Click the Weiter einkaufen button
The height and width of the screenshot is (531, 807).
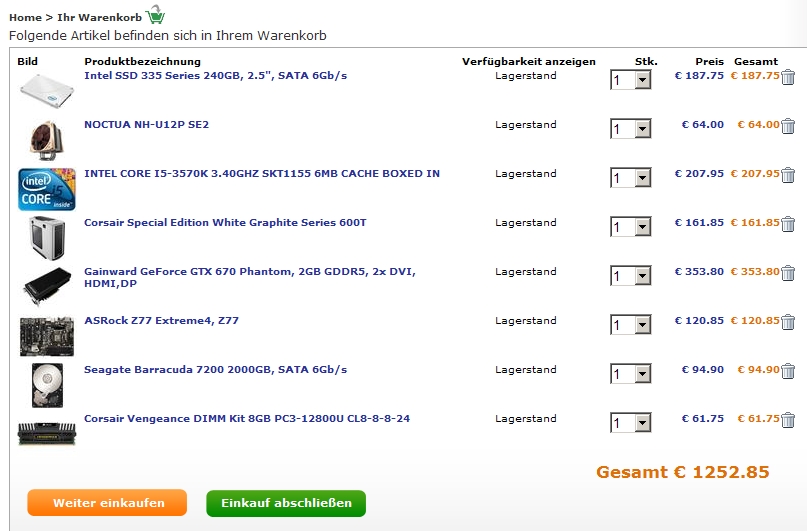107,503
